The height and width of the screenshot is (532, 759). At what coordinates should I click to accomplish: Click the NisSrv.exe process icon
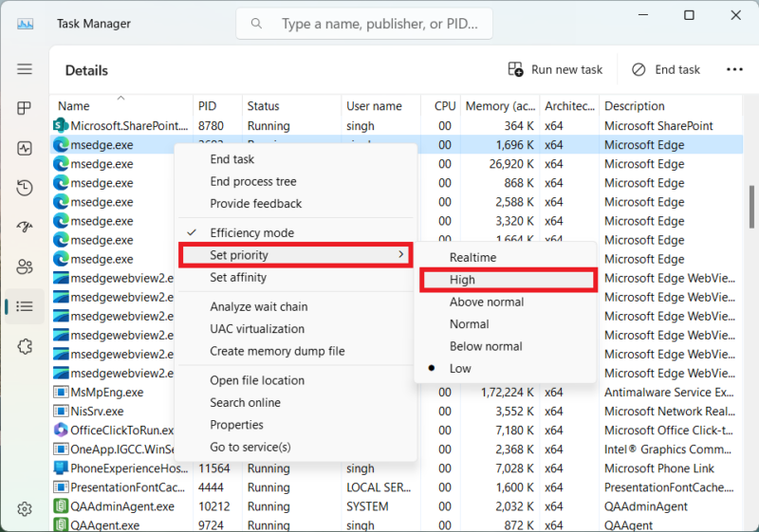[61, 412]
